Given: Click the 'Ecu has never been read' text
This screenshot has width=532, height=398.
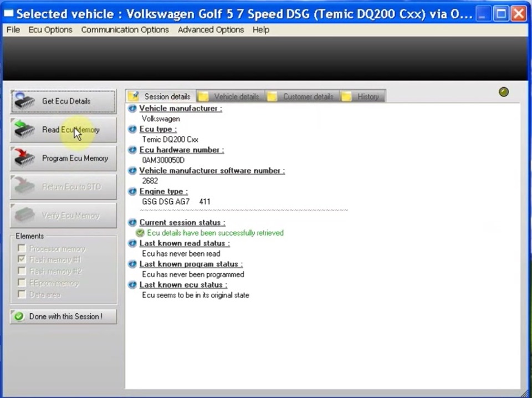Looking at the screenshot, I should coord(181,253).
